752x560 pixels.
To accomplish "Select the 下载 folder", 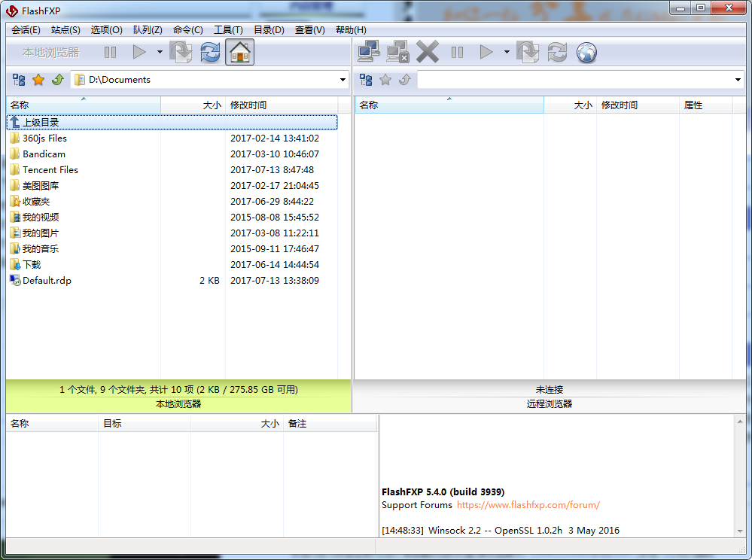I will (172, 265).
